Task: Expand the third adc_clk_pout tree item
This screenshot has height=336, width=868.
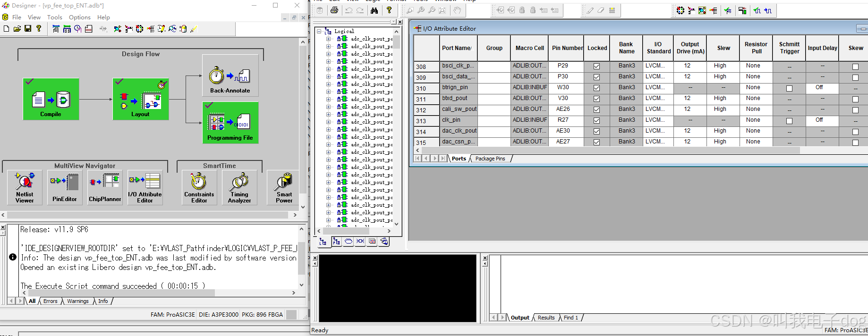Action: pos(328,54)
